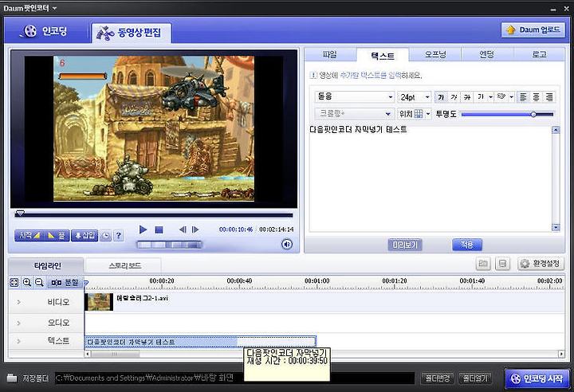Open the help question mark icon
Screen dimensions: 574x392
pyautogui.click(x=118, y=235)
